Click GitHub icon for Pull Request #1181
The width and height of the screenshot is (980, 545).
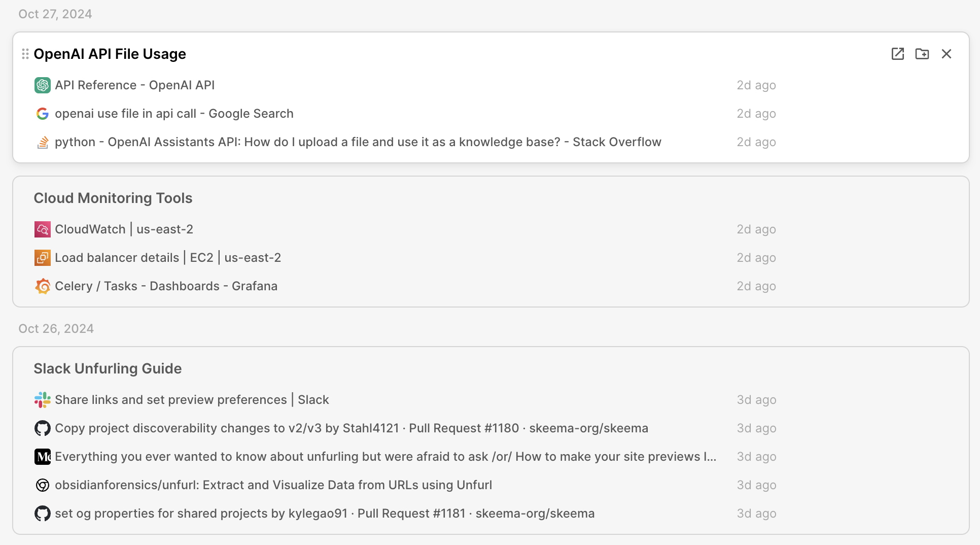tap(43, 514)
